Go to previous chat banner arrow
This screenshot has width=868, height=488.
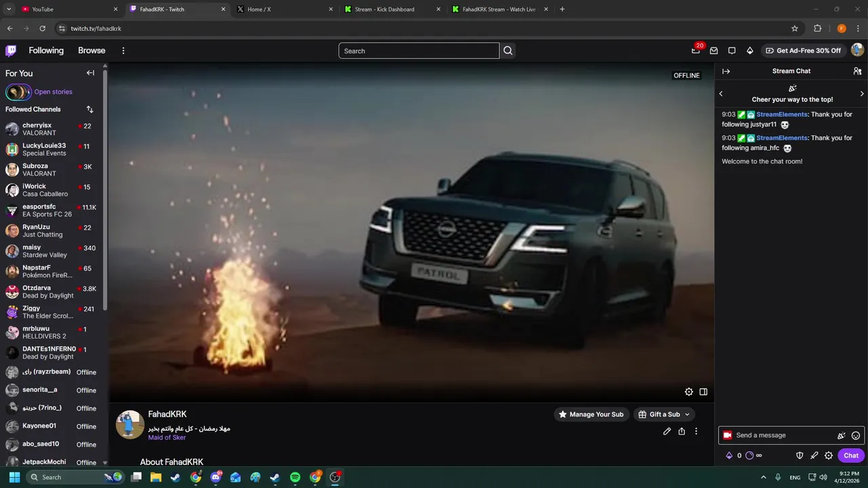[721, 94]
